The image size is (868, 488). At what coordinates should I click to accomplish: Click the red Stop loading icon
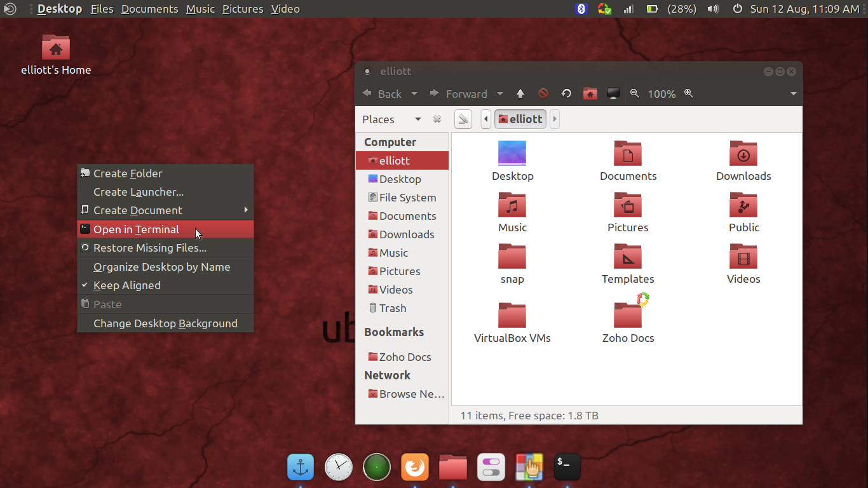point(543,93)
